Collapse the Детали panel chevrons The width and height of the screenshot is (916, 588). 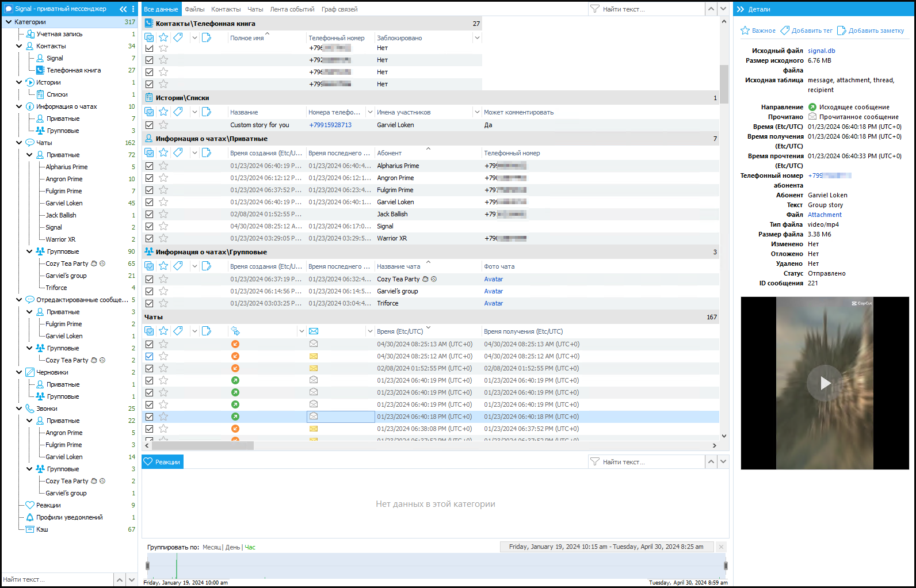tap(741, 9)
